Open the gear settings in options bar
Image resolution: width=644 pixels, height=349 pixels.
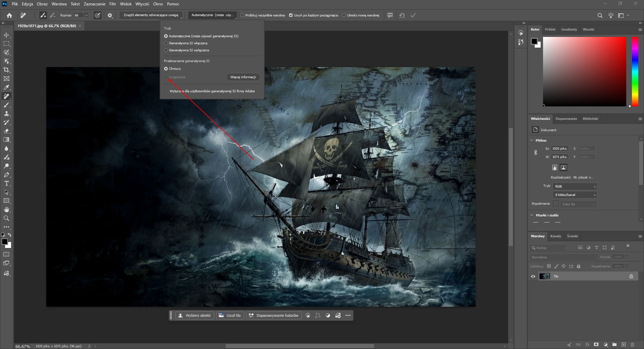pos(110,15)
